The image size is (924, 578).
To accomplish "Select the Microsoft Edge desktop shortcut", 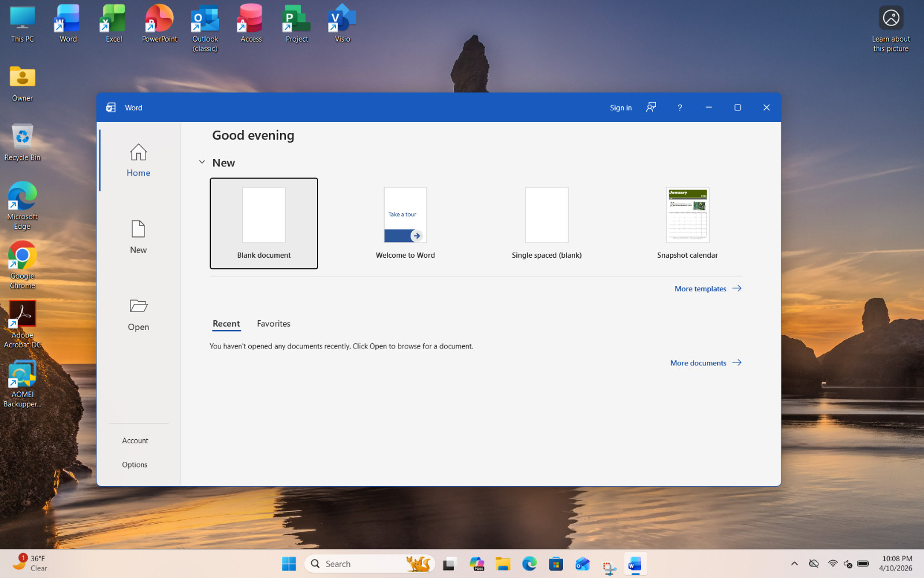I will tap(23, 206).
